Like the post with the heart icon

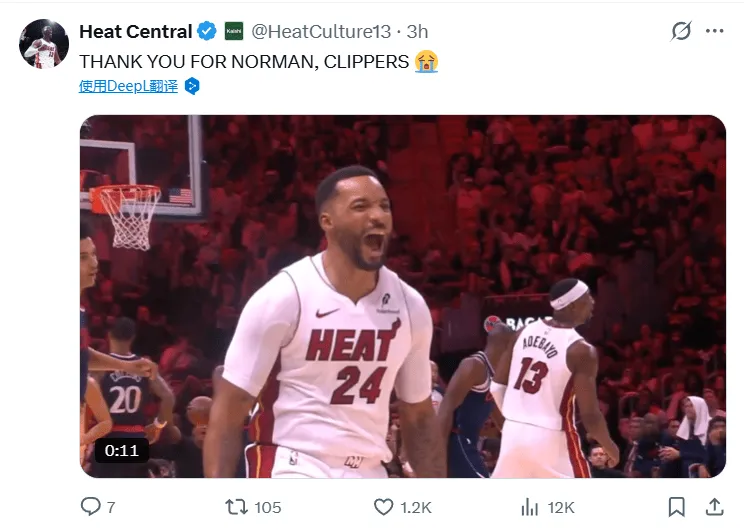point(384,506)
